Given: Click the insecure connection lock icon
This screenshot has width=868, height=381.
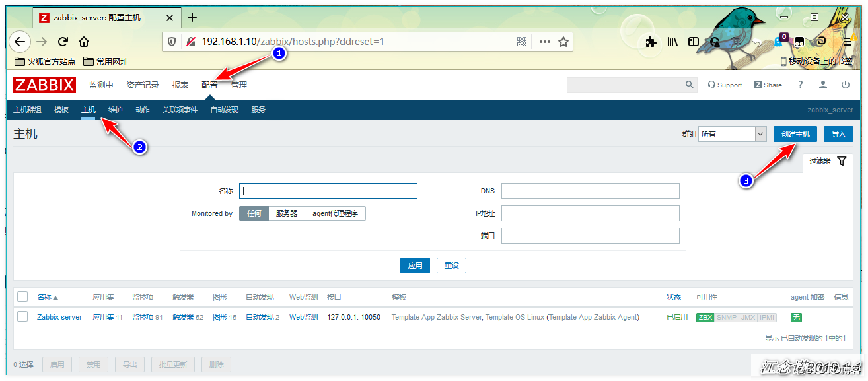Looking at the screenshot, I should [190, 42].
